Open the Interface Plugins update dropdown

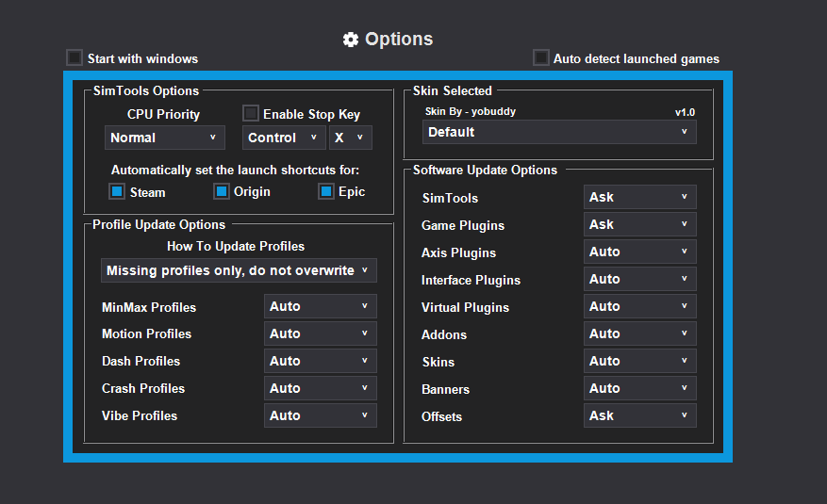click(639, 279)
